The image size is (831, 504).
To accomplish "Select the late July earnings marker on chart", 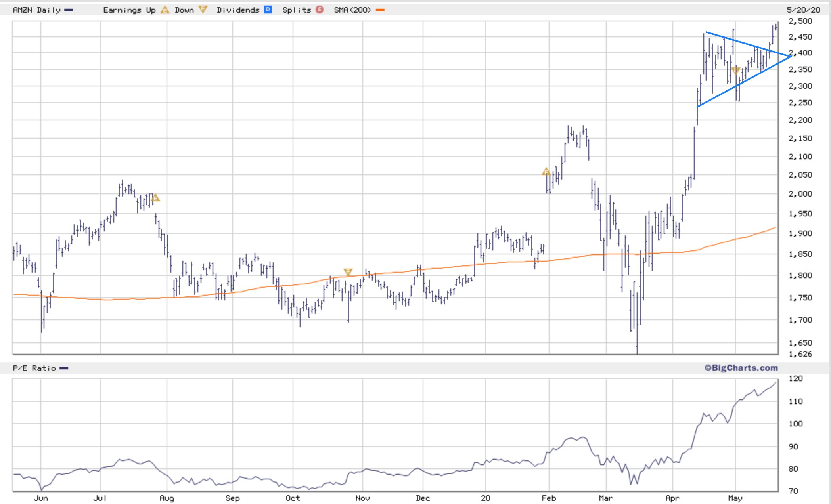I will pos(155,198).
